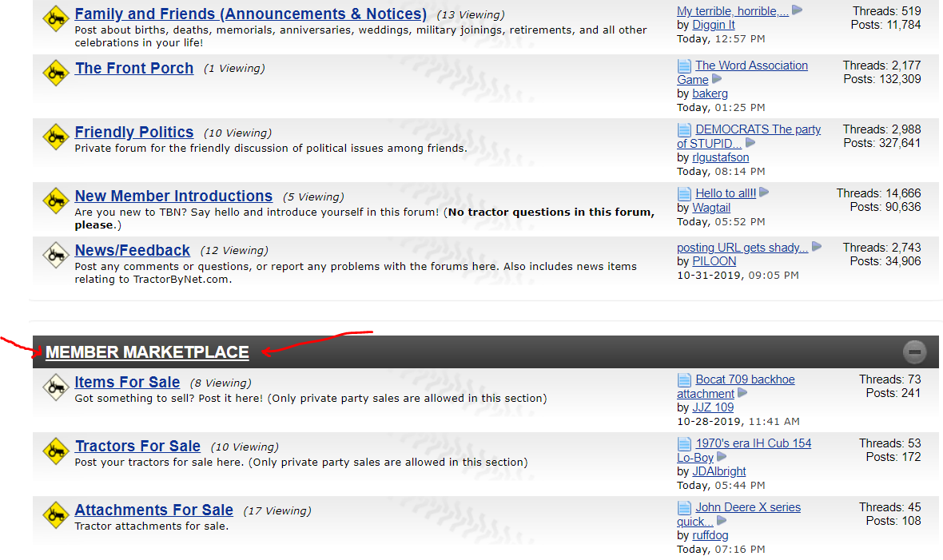Screen dimensions: 943x560
Task: View profile of user JDAlbright
Action: [x=719, y=471]
